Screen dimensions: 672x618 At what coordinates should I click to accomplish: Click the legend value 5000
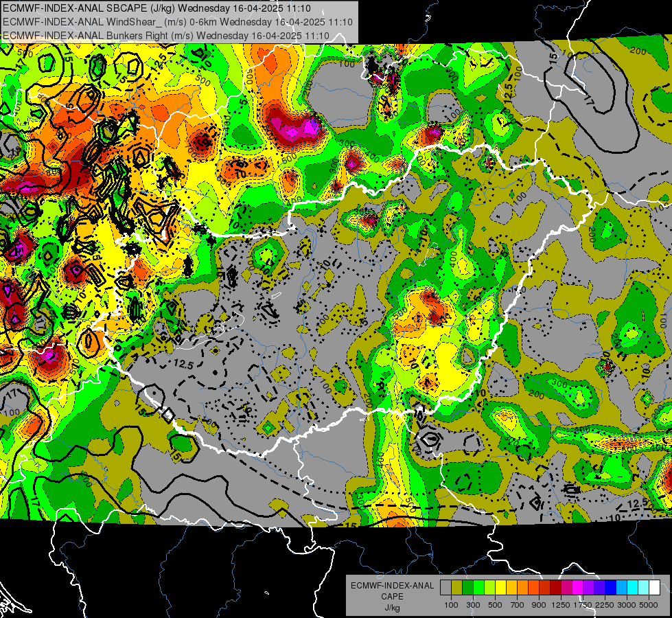(x=649, y=605)
